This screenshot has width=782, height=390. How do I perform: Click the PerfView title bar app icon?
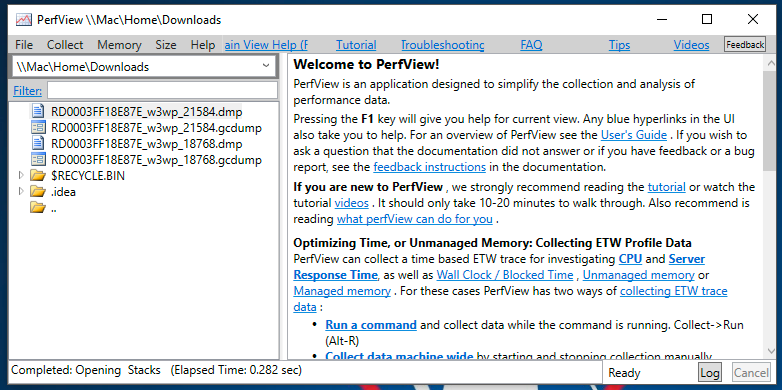tap(23, 19)
